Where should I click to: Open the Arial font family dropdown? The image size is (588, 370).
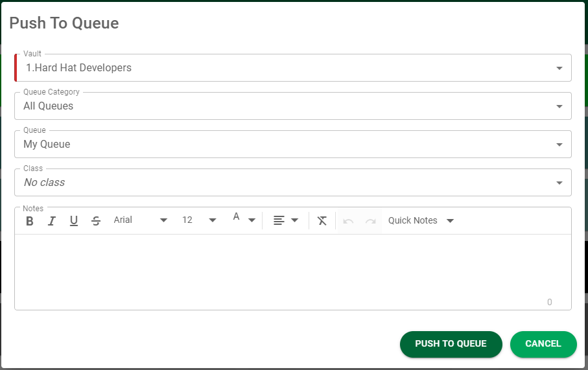[141, 220]
